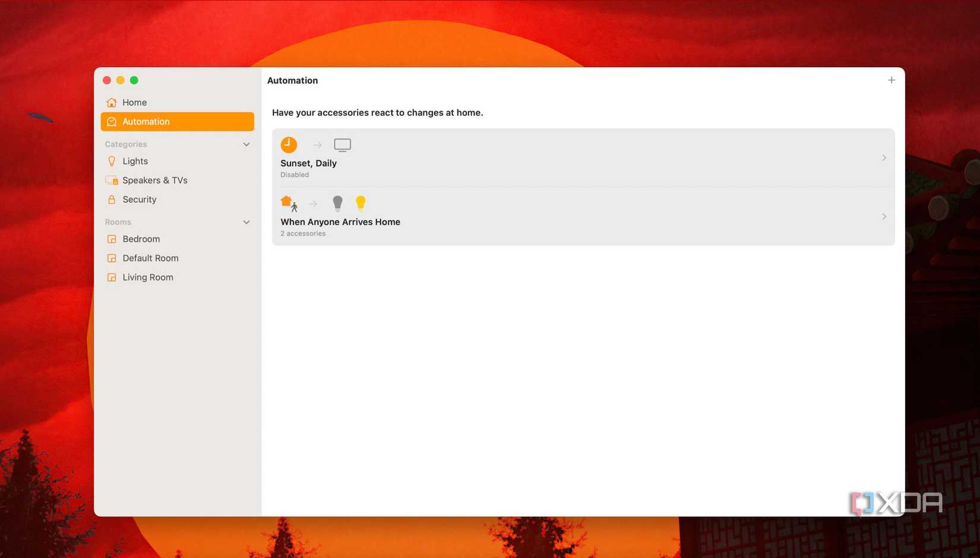Collapse the Rooms section chevron
The width and height of the screenshot is (980, 558).
coord(246,222)
